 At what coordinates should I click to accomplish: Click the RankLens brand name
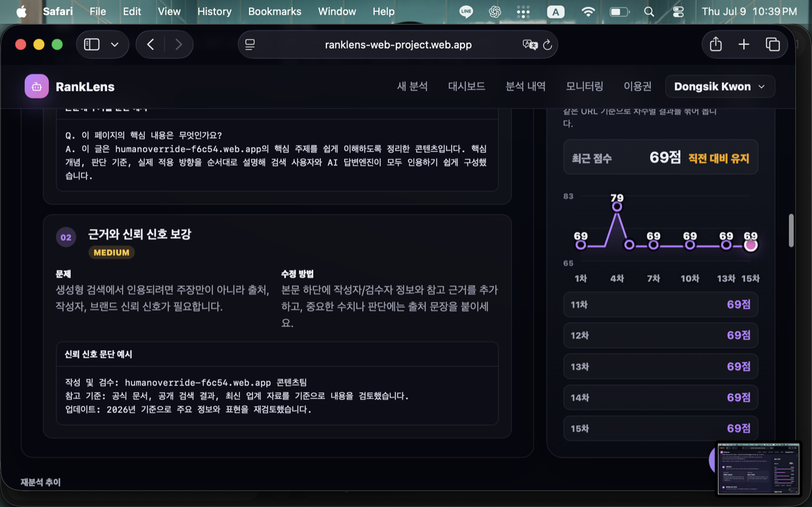point(85,87)
